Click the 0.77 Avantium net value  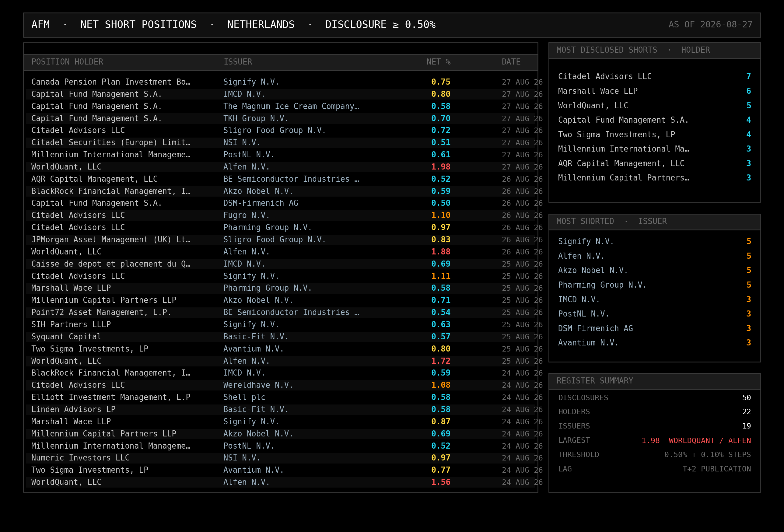pyautogui.click(x=441, y=470)
